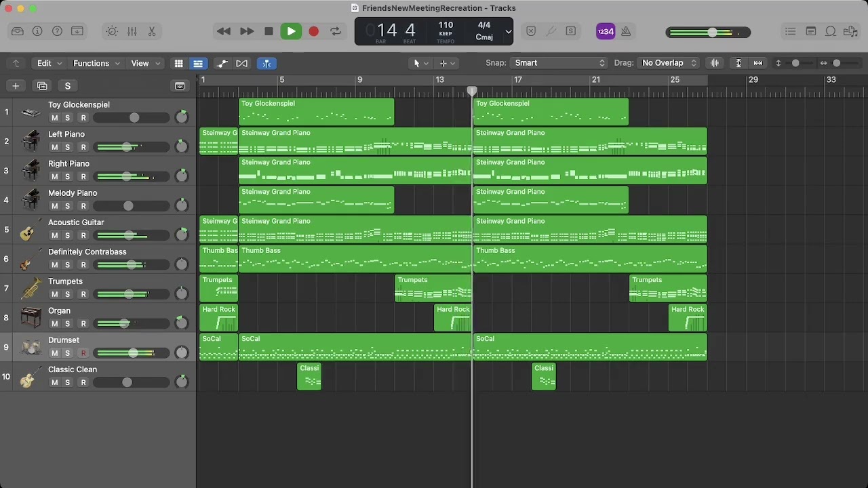The width and height of the screenshot is (868, 488).
Task: Open the Loop Browser icon
Action: [x=830, y=31]
